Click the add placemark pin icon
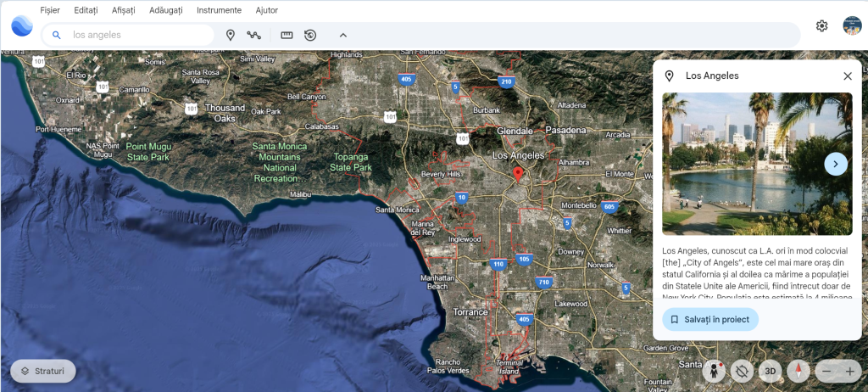The height and width of the screenshot is (392, 868). click(230, 35)
